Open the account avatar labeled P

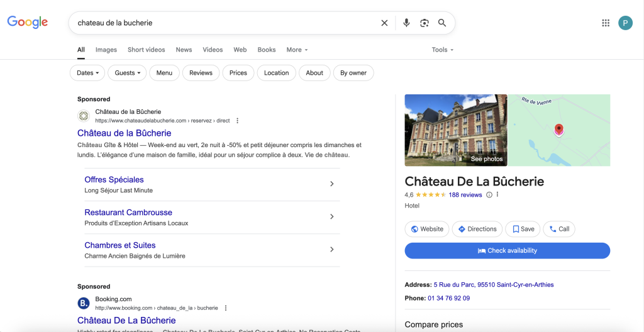point(625,23)
